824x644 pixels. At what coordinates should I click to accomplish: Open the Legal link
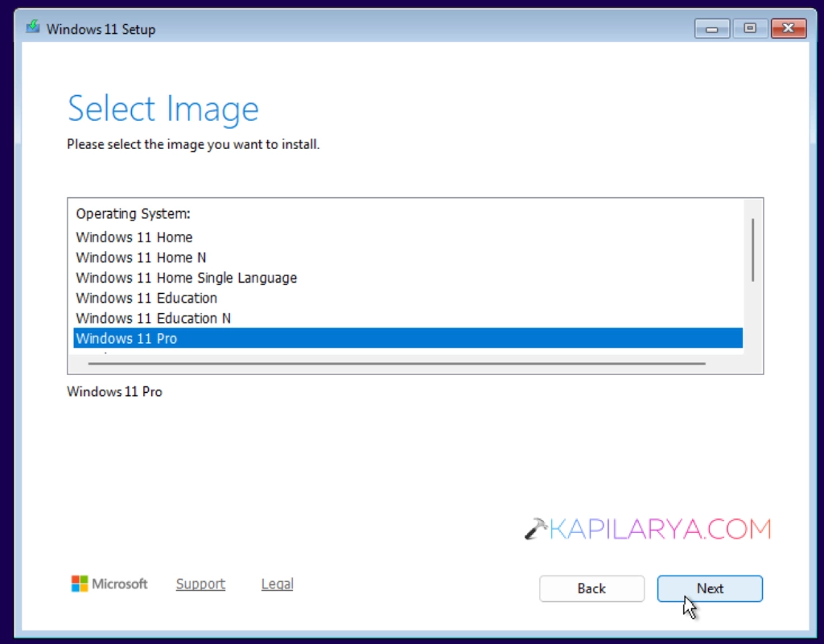(x=277, y=584)
